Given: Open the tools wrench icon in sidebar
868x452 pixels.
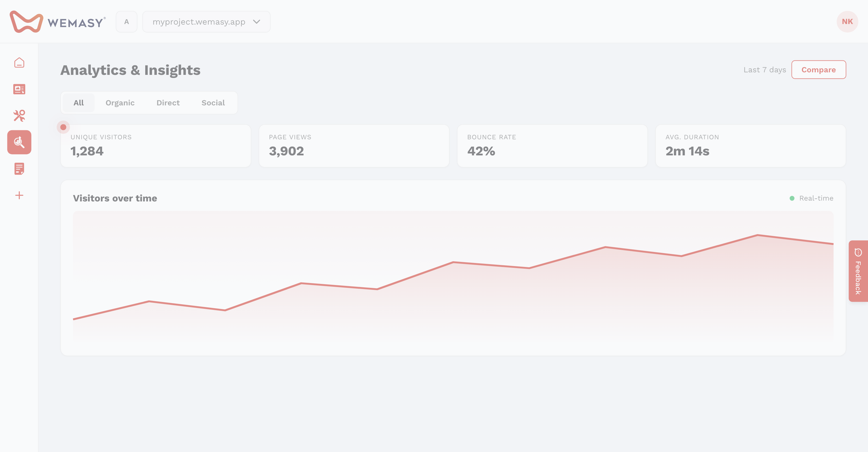Looking at the screenshot, I should (x=19, y=116).
